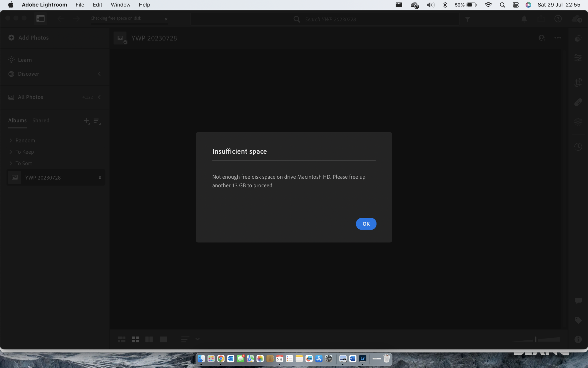
Task: Switch to compare view
Action: (x=149, y=339)
